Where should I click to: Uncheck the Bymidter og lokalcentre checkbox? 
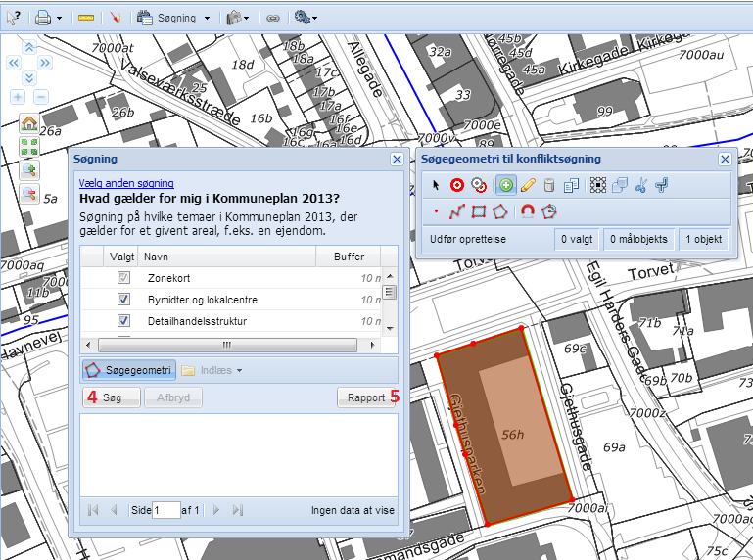(x=123, y=299)
